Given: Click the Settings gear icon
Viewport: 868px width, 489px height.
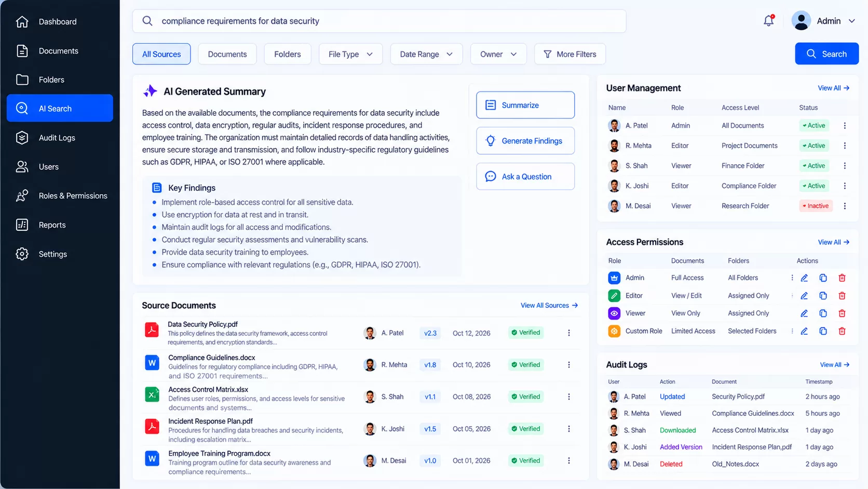Looking at the screenshot, I should click(22, 254).
